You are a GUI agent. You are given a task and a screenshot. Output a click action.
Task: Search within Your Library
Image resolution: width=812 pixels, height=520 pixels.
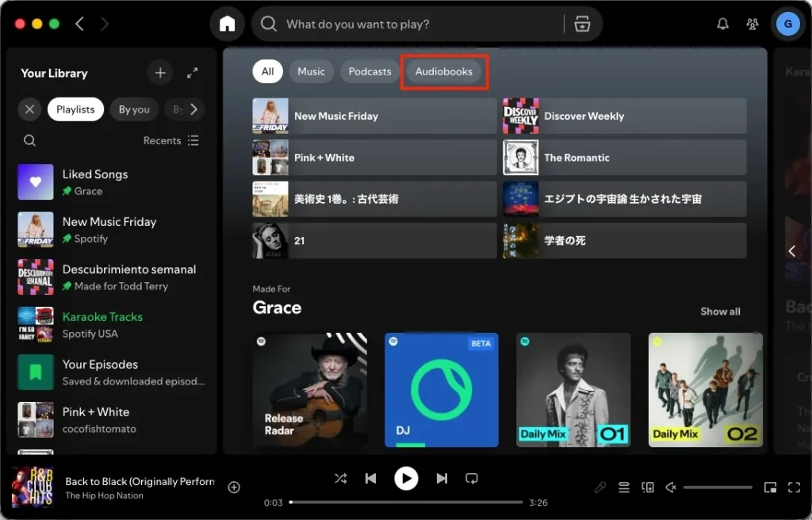29,140
